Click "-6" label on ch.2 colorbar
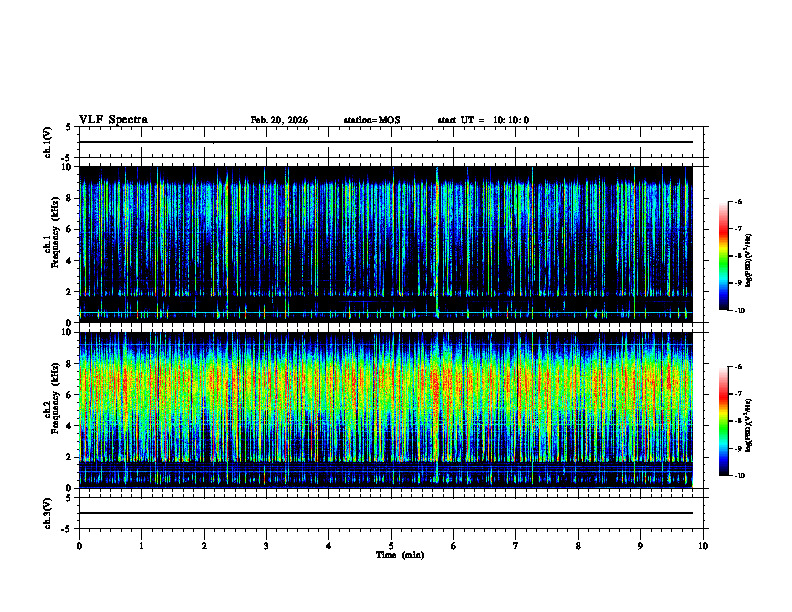Image resolution: width=792 pixels, height=612 pixels. [x=738, y=367]
